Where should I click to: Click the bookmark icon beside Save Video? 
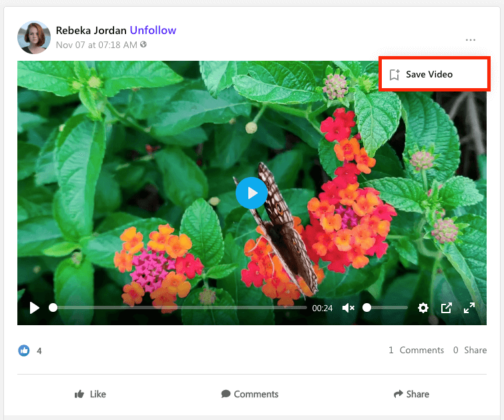(x=395, y=74)
